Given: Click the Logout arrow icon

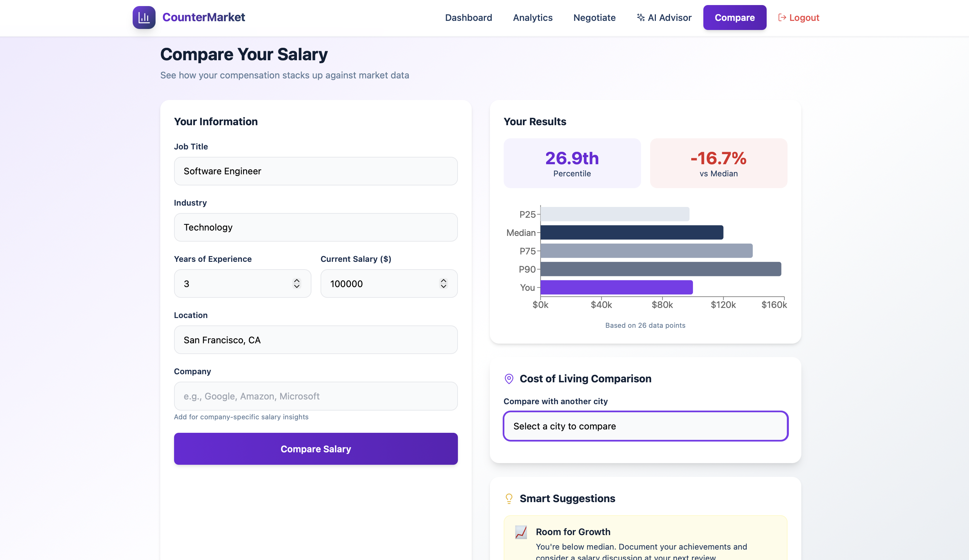Looking at the screenshot, I should [x=782, y=17].
